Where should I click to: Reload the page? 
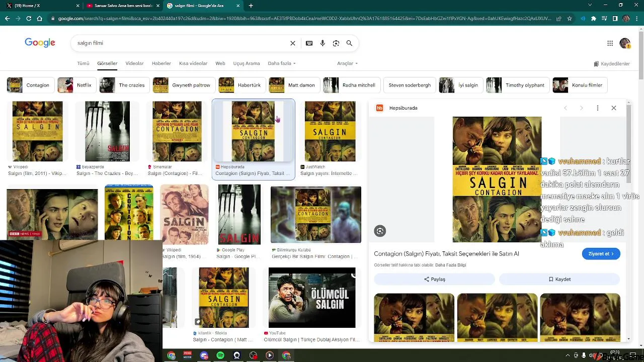coord(29,19)
